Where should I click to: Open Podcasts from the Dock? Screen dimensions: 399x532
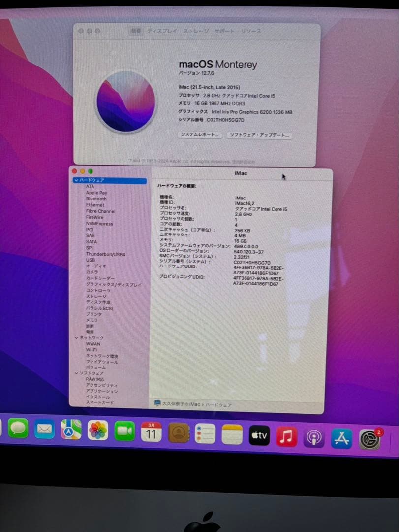click(x=314, y=438)
